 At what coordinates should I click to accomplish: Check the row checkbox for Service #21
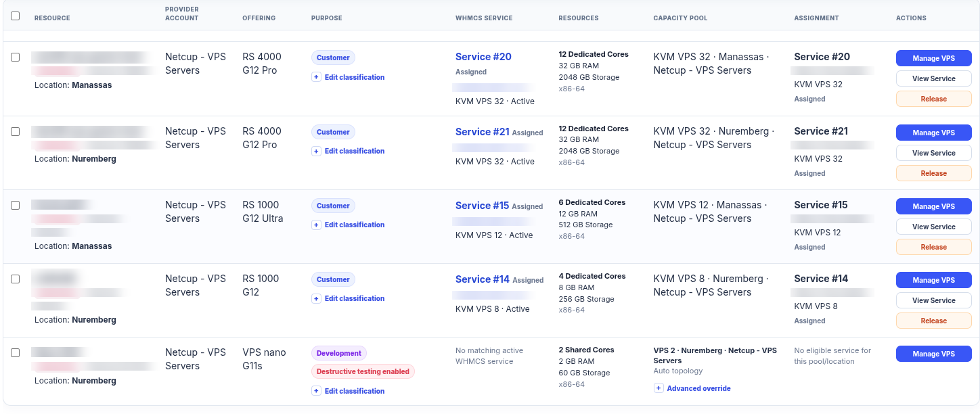[x=16, y=132]
